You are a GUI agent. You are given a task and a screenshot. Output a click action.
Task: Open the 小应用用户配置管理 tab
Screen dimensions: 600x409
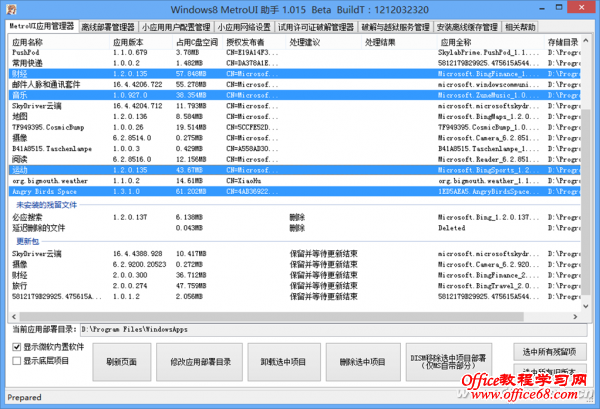point(176,27)
